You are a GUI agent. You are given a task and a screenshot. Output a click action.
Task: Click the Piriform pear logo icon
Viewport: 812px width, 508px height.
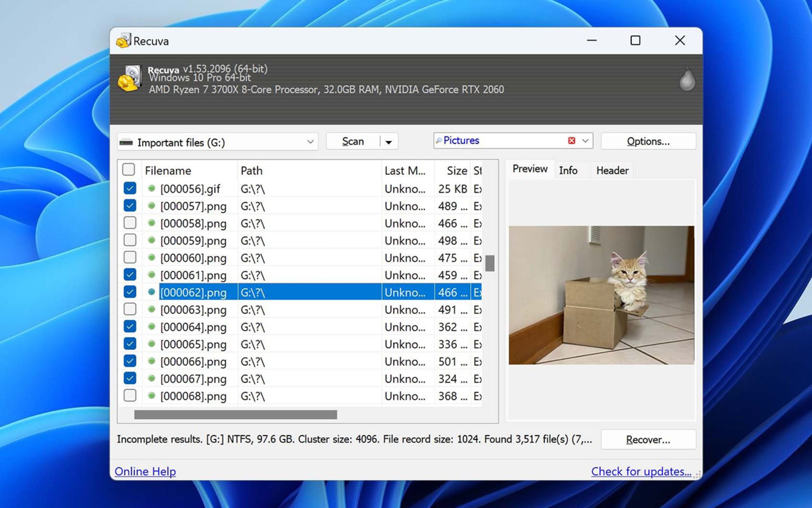[687, 80]
